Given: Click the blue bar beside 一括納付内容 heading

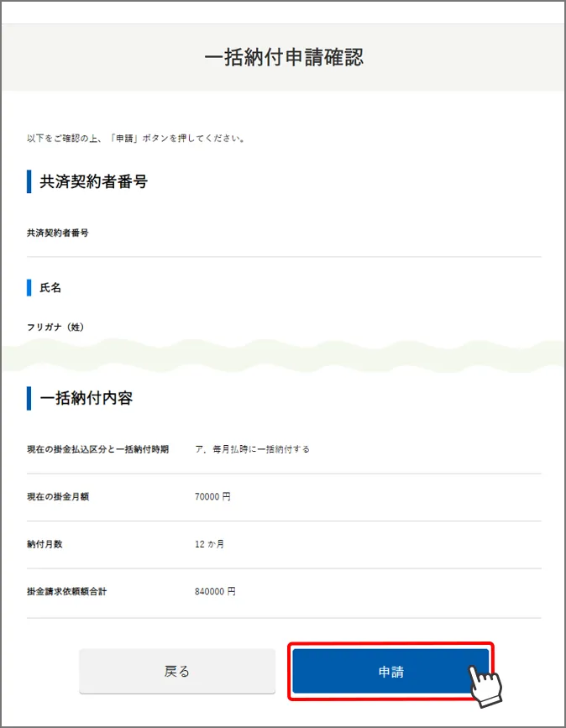Looking at the screenshot, I should tap(29, 398).
